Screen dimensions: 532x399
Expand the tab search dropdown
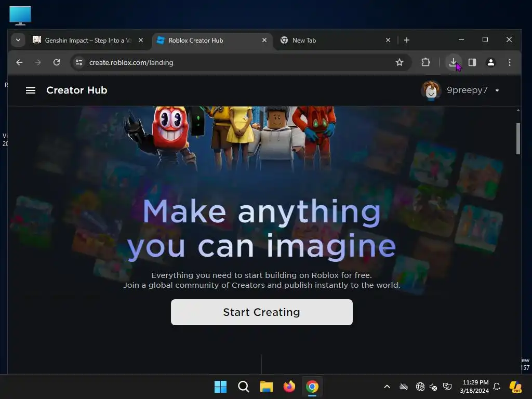18,40
